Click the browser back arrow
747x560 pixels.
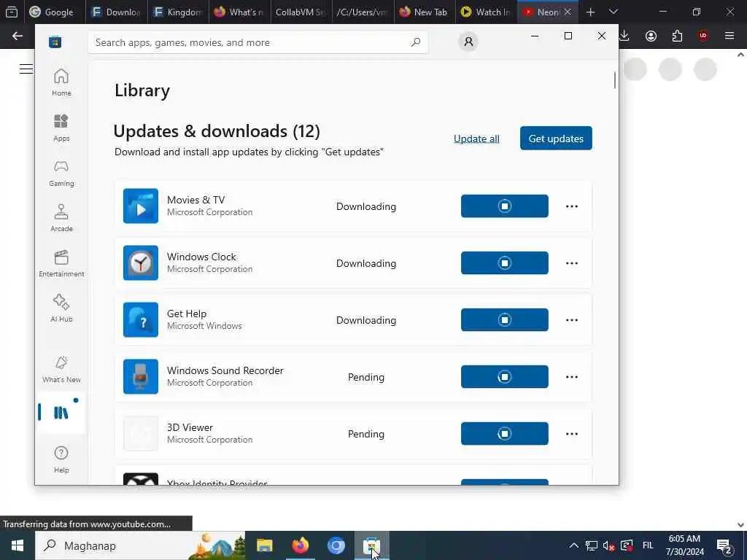(18, 36)
